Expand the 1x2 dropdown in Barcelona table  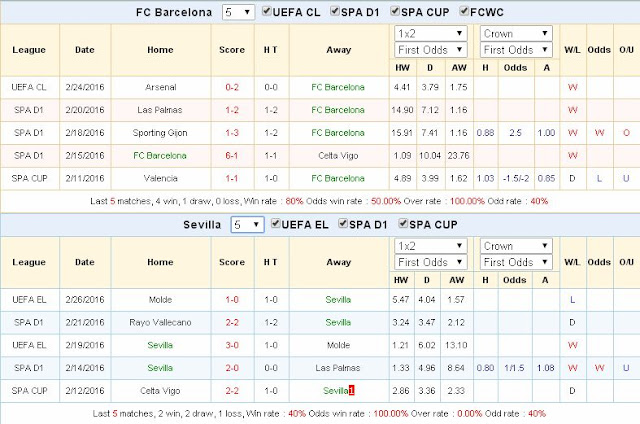coord(430,33)
